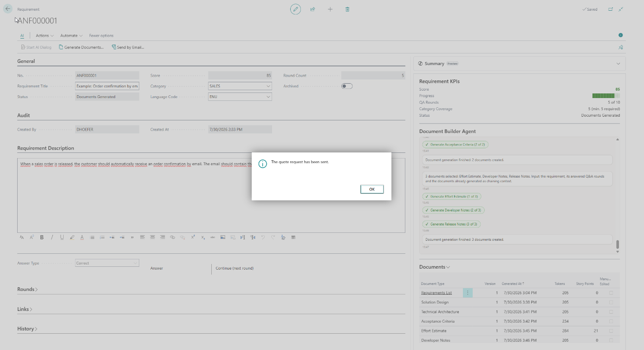Open the share icon in header
Screen dimensions: 644x350
tap(313, 9)
